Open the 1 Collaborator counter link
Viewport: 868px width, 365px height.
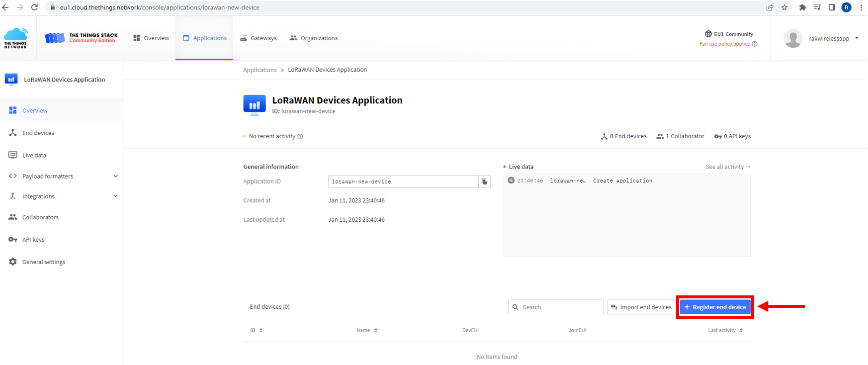680,136
